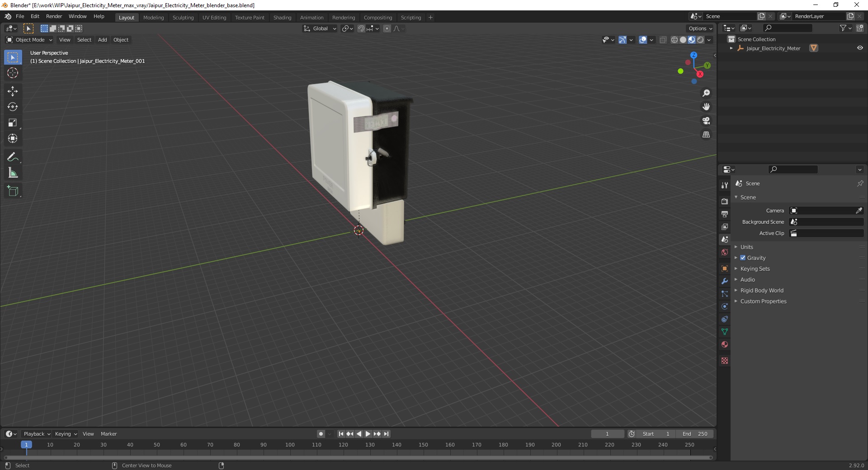Open the Tool properties tab
Viewport: 868px width, 470px height.
point(725,185)
